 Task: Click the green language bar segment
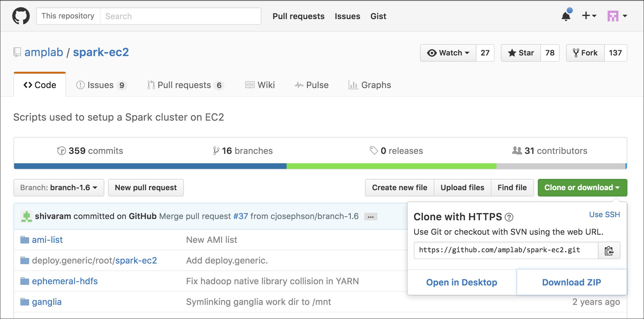tap(392, 166)
